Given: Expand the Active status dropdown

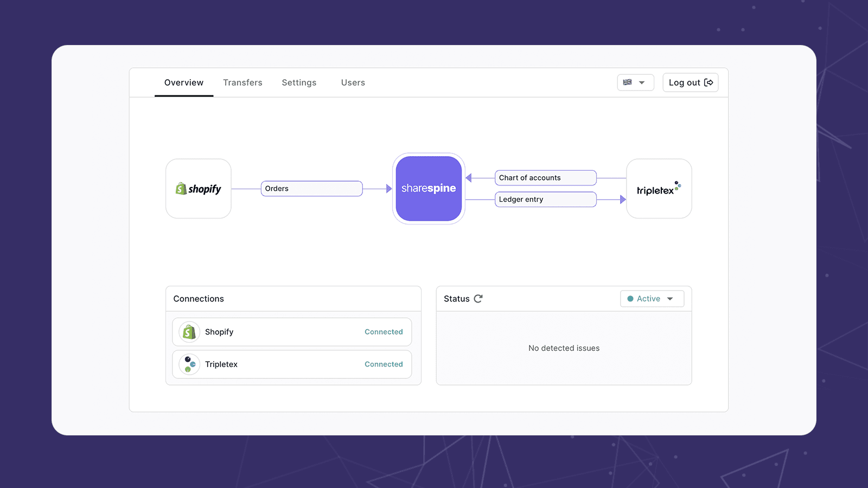Looking at the screenshot, I should (670, 299).
